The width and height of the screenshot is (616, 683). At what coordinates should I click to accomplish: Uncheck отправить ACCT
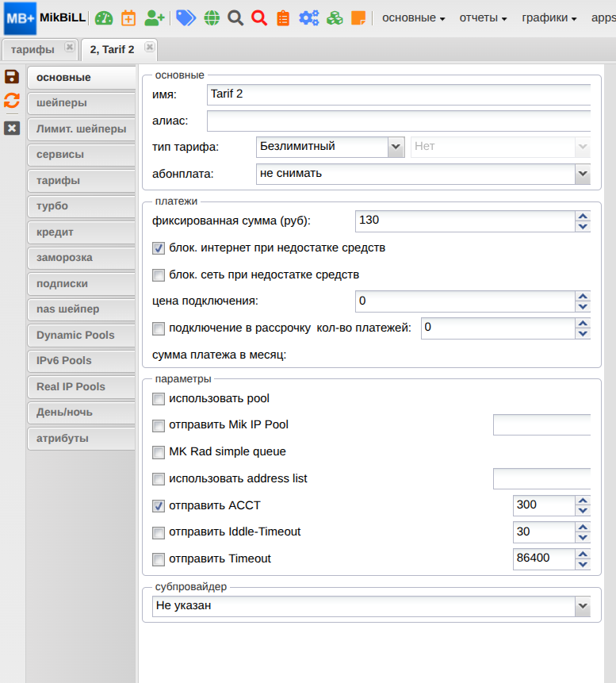(159, 506)
